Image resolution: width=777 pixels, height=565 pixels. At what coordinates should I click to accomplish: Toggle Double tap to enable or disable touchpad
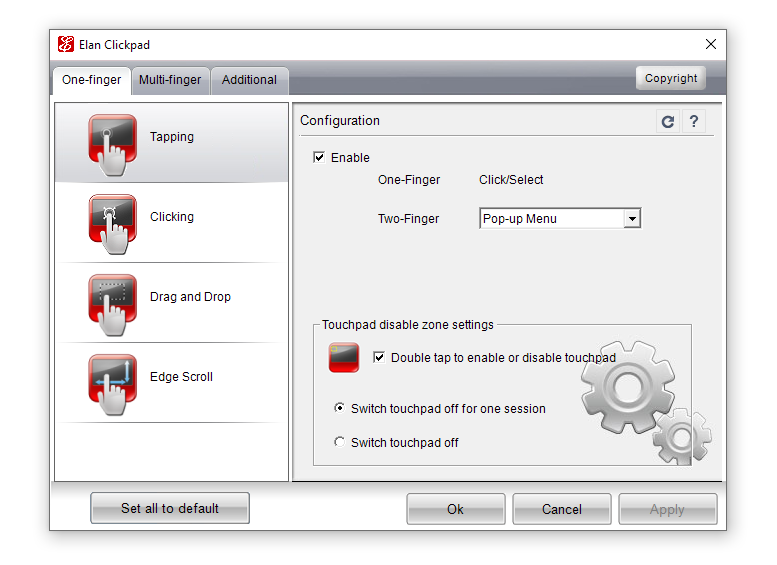[379, 357]
